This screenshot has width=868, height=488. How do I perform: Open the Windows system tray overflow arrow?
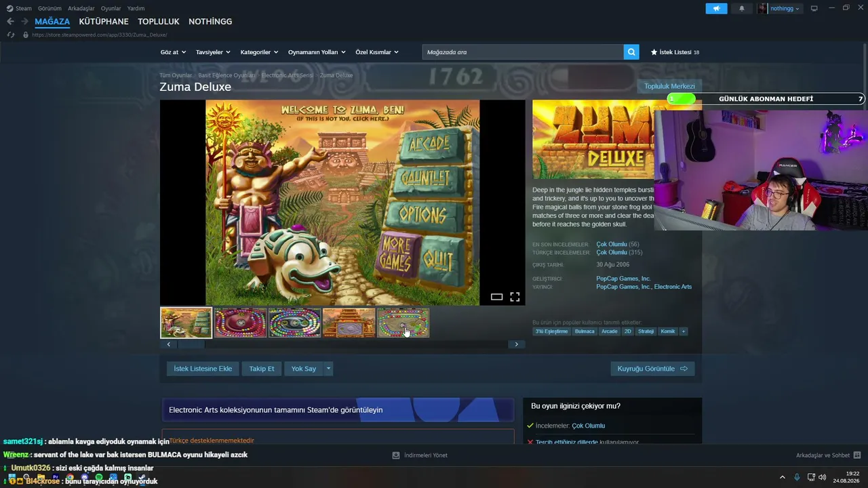click(x=783, y=477)
